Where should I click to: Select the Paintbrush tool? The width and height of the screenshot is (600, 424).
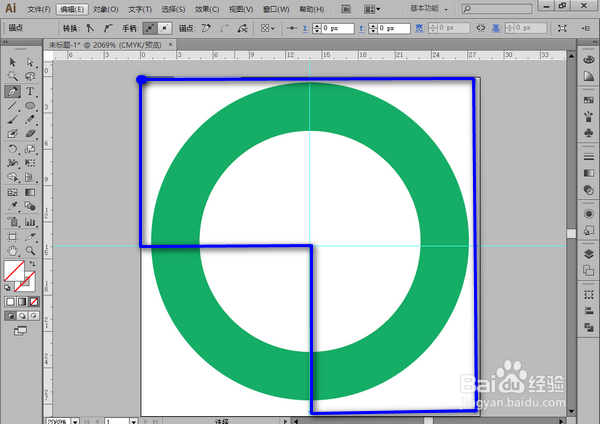click(x=12, y=120)
